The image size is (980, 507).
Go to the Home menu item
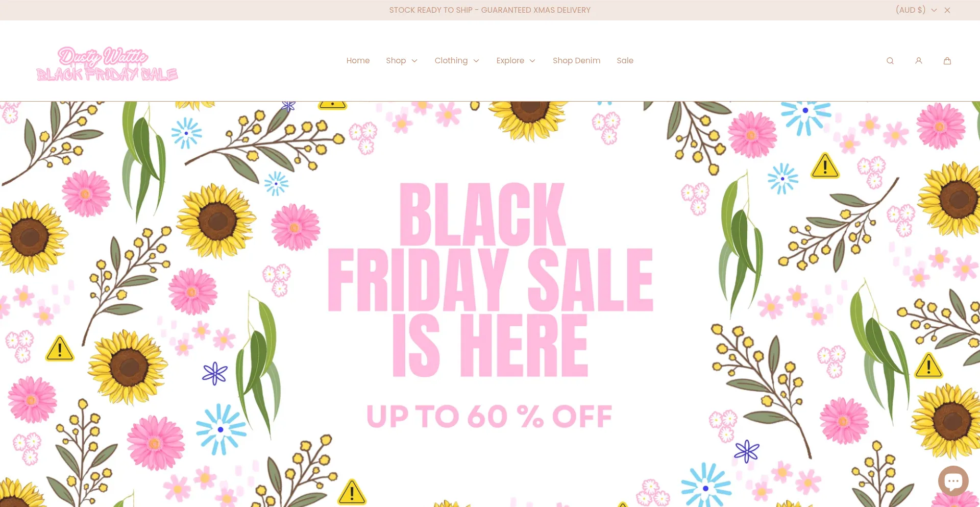pos(358,61)
